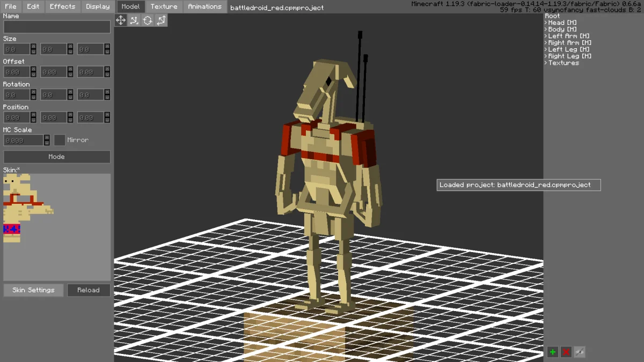The height and width of the screenshot is (362, 644).
Task: Click the first Rotation value field
Action: pyautogui.click(x=17, y=95)
